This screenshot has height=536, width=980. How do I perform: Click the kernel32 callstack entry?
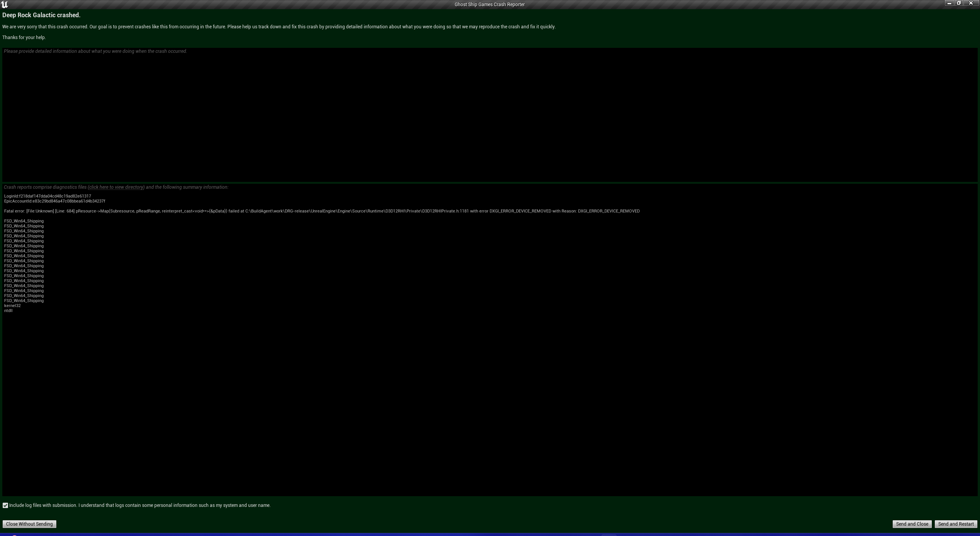click(12, 306)
